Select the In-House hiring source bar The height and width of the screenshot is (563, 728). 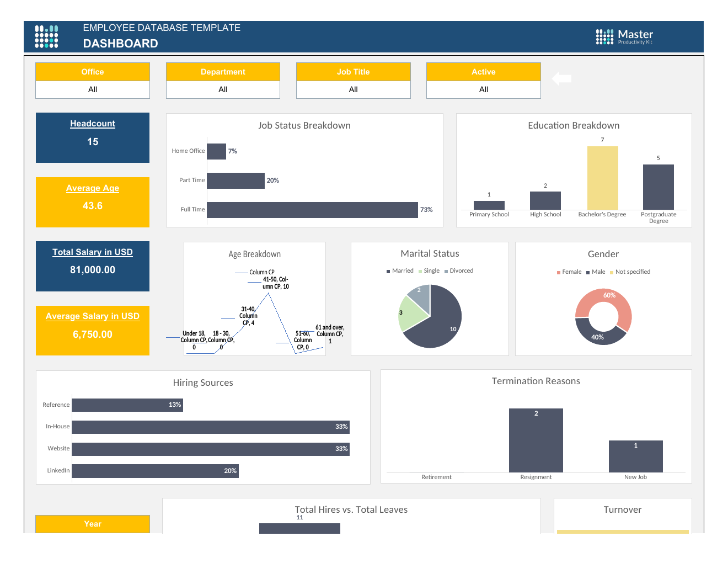211,427
